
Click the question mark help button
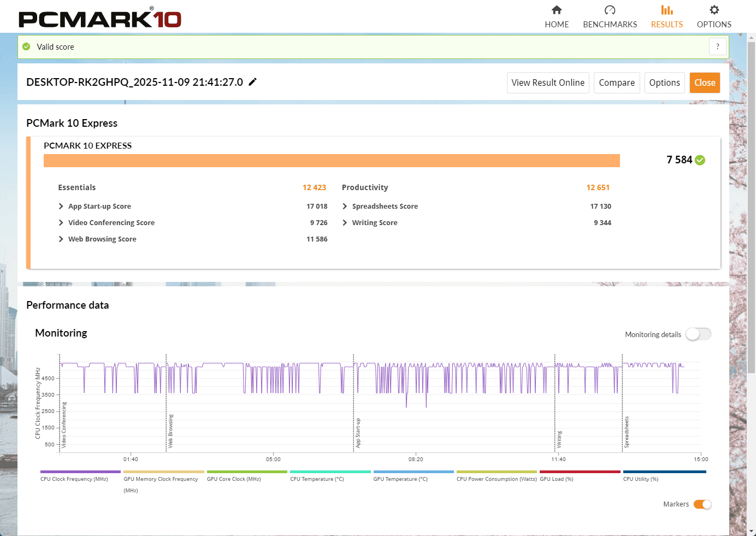[x=718, y=47]
